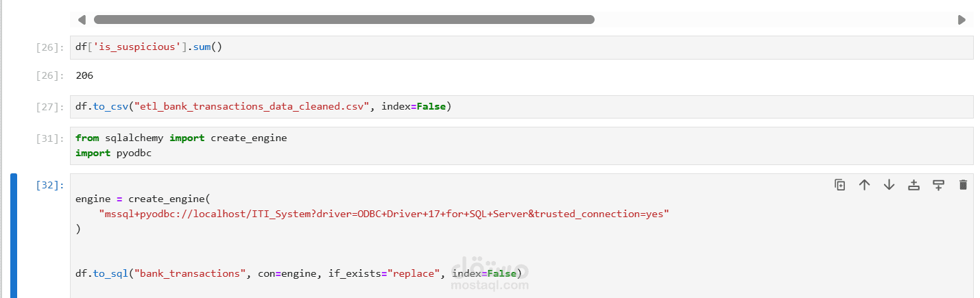980x298 pixels.
Task: Move the selected cell down
Action: [x=889, y=184]
